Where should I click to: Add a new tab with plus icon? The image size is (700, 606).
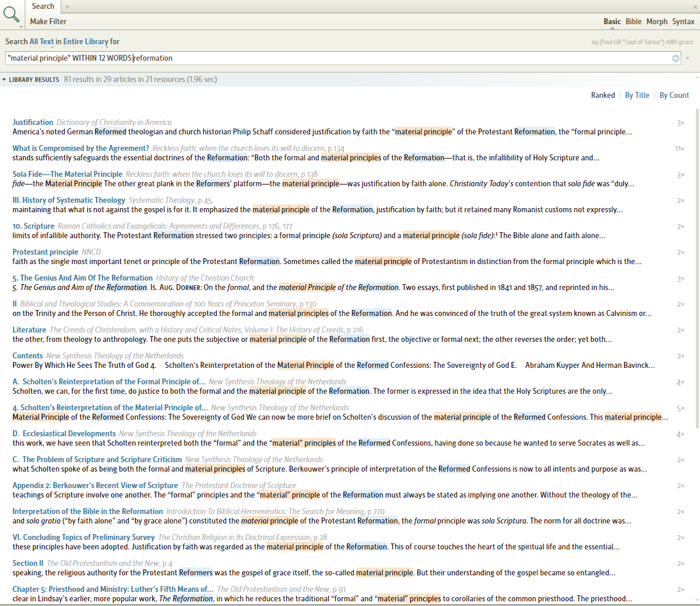click(67, 6)
